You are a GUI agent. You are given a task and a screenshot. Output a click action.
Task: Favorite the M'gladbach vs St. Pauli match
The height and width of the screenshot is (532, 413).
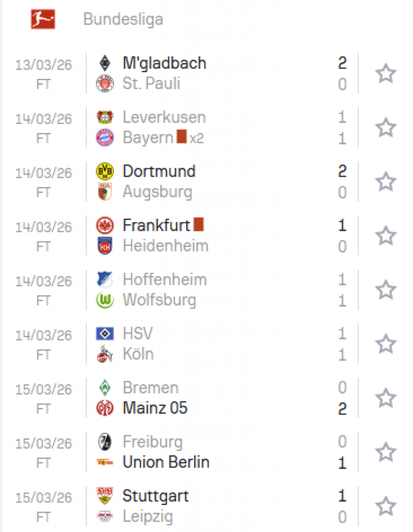(385, 73)
